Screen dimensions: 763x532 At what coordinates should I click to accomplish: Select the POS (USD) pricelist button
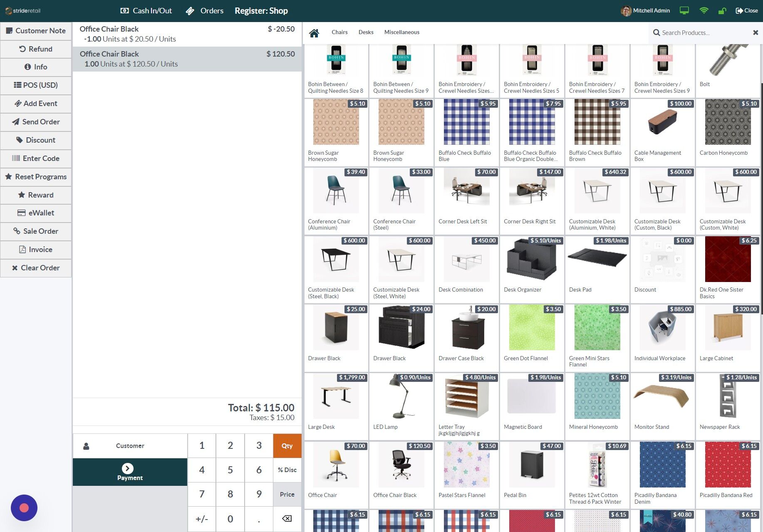(x=36, y=85)
